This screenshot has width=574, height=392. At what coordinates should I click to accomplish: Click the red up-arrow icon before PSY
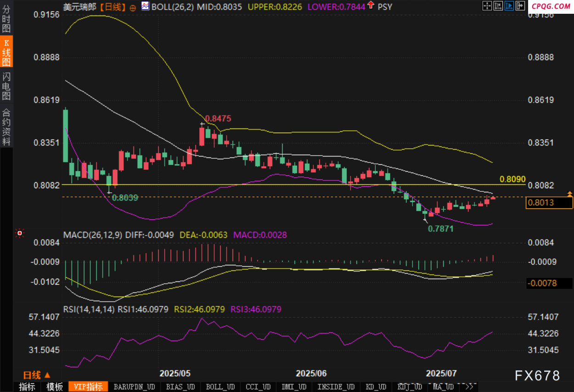(x=371, y=6)
